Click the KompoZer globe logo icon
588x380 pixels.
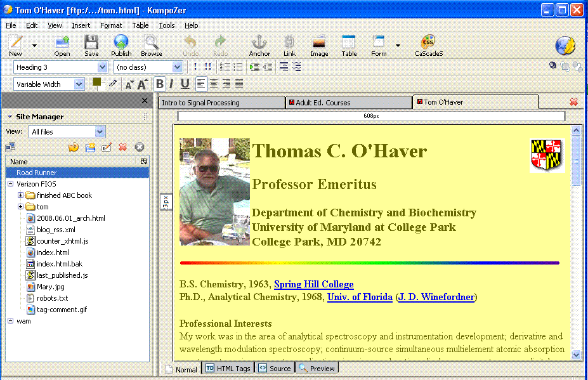(x=565, y=46)
